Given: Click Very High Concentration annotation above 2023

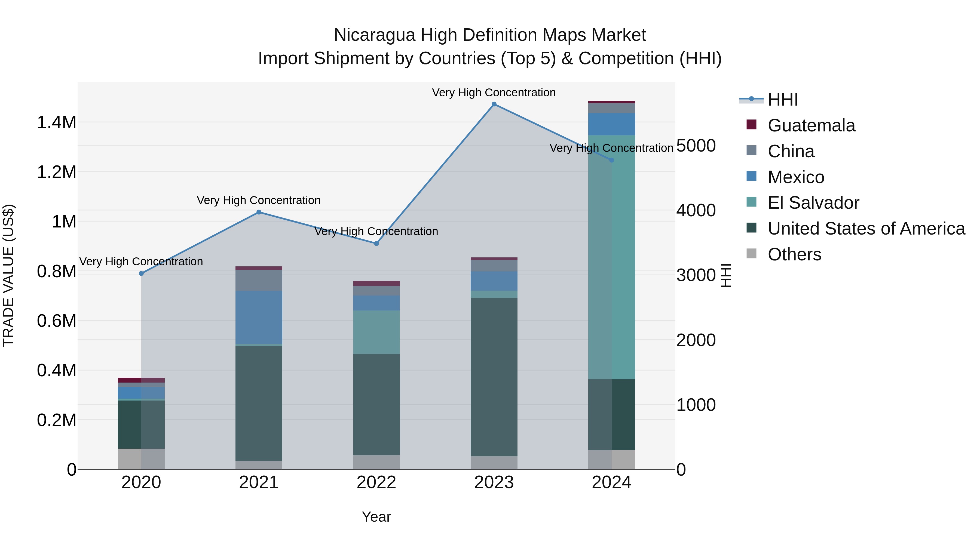Looking at the screenshot, I should click(494, 93).
